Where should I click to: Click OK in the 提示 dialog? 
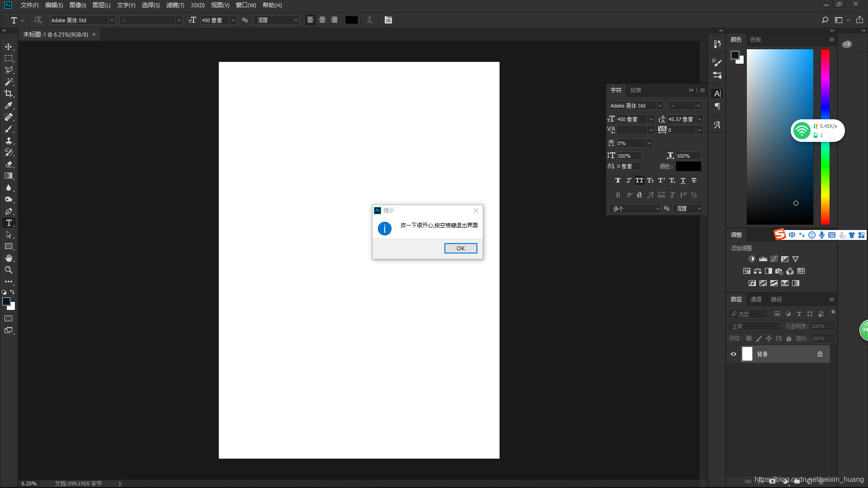[460, 248]
